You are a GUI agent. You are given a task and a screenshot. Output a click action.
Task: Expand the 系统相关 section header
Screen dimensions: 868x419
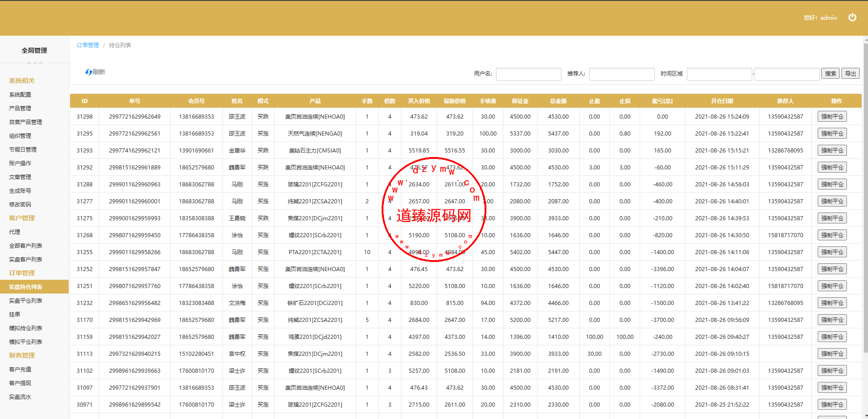pyautogui.click(x=22, y=81)
